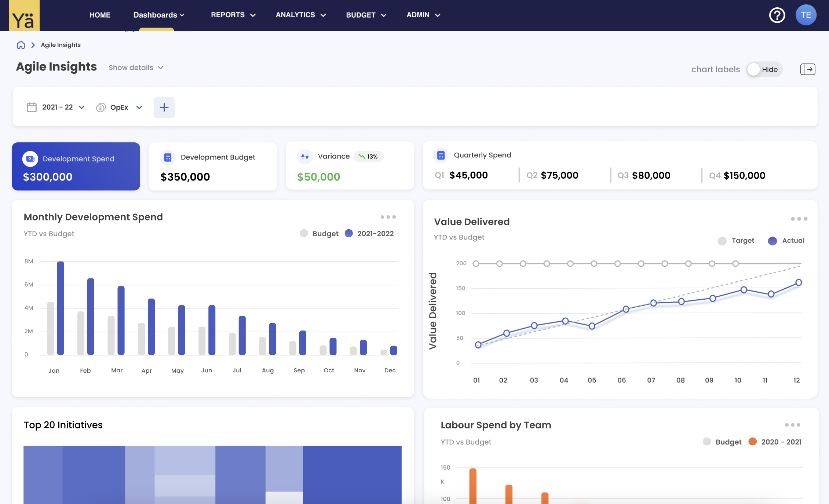Image resolution: width=829 pixels, height=504 pixels.
Task: Expand the Dashboards menu
Action: pyautogui.click(x=159, y=15)
